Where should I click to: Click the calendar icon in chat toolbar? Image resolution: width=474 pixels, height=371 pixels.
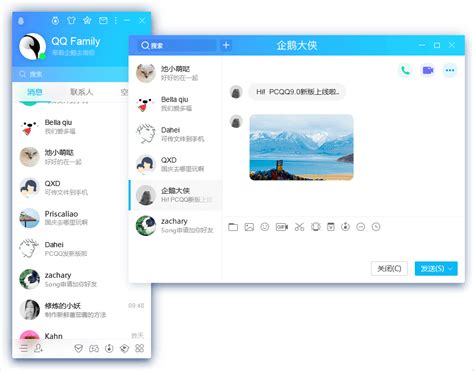(331, 227)
